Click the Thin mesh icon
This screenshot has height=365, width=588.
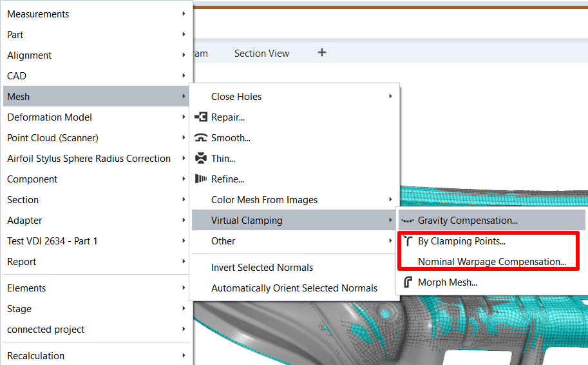pyautogui.click(x=200, y=159)
